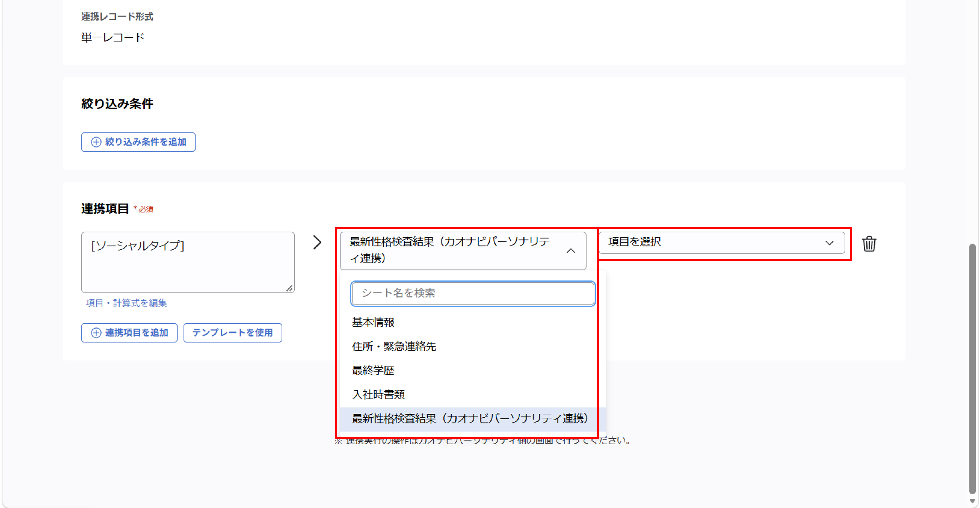Screen dimensions: 980x508
Task: Click the trash icon to delete the linked item
Action: pos(869,244)
